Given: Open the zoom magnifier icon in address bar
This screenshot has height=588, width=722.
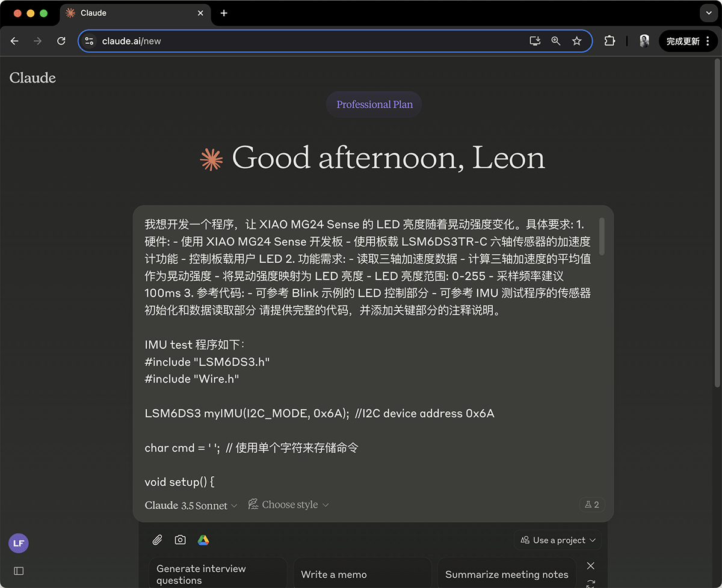Looking at the screenshot, I should (556, 41).
